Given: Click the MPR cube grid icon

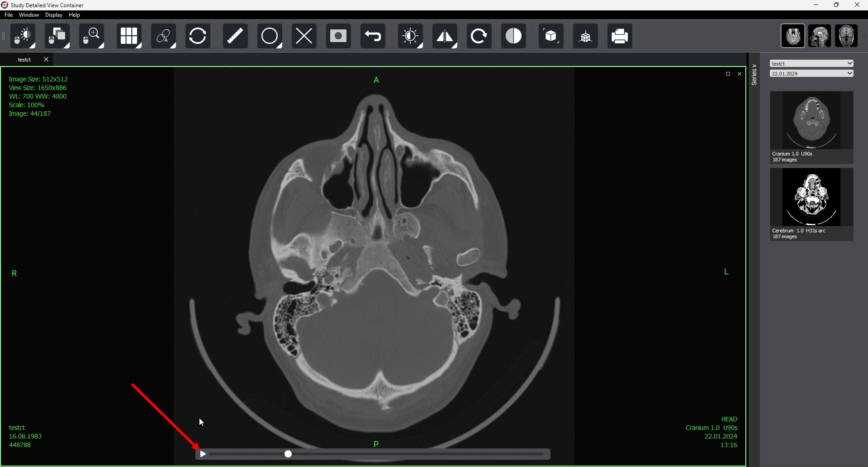Looking at the screenshot, I should pos(585,36).
